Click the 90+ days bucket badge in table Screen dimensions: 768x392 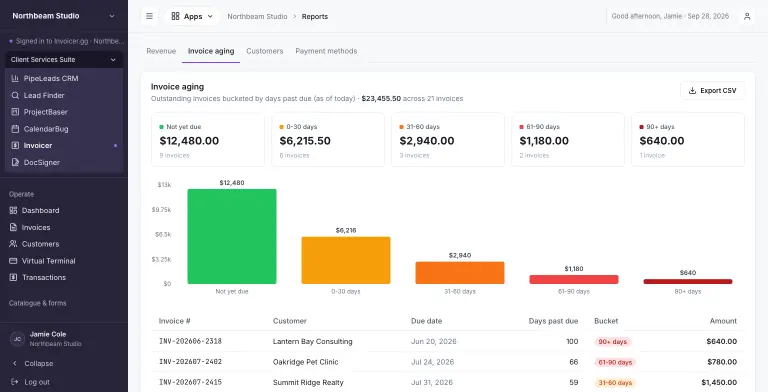[x=613, y=342]
